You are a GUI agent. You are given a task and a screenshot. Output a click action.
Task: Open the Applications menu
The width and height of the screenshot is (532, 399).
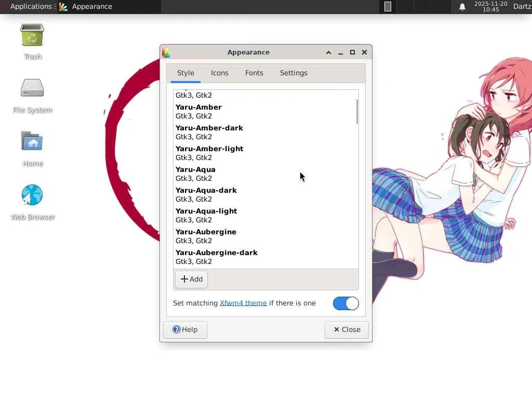click(31, 6)
